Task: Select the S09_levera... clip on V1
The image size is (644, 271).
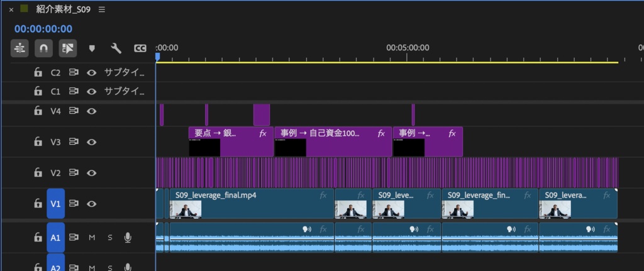Action: click(578, 203)
